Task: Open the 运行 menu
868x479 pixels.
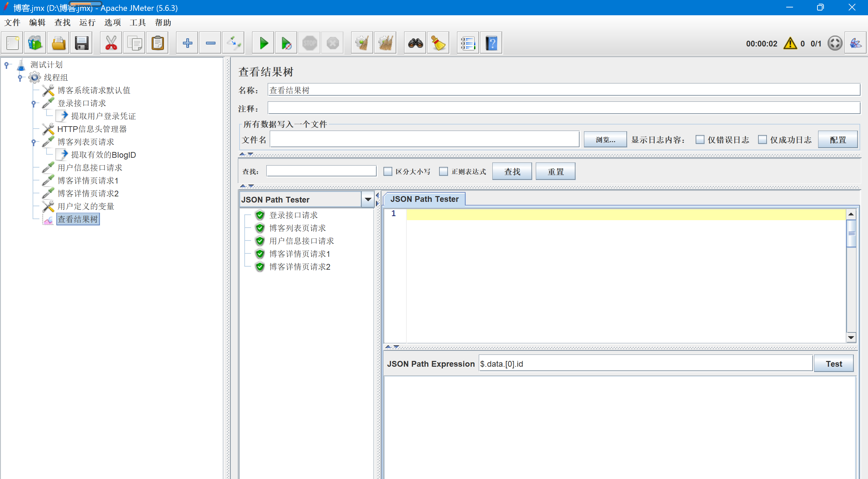Action: tap(87, 23)
